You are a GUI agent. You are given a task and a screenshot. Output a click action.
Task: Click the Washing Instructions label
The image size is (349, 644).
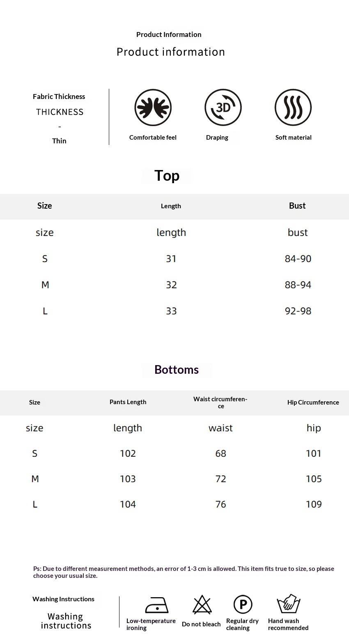tap(64, 599)
